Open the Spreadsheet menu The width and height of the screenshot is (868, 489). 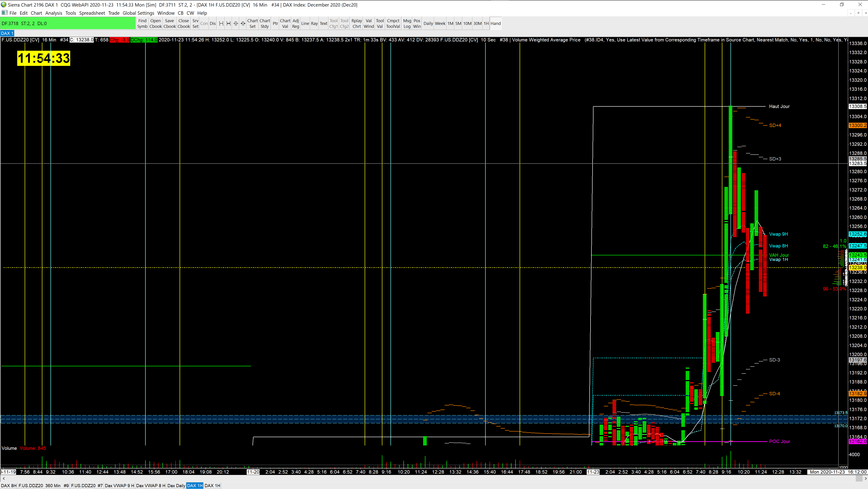pos(92,13)
